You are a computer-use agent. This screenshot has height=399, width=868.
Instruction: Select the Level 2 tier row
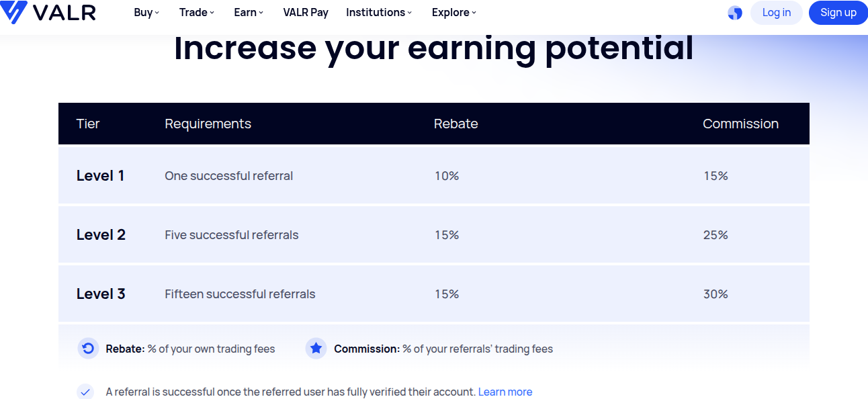coord(434,234)
